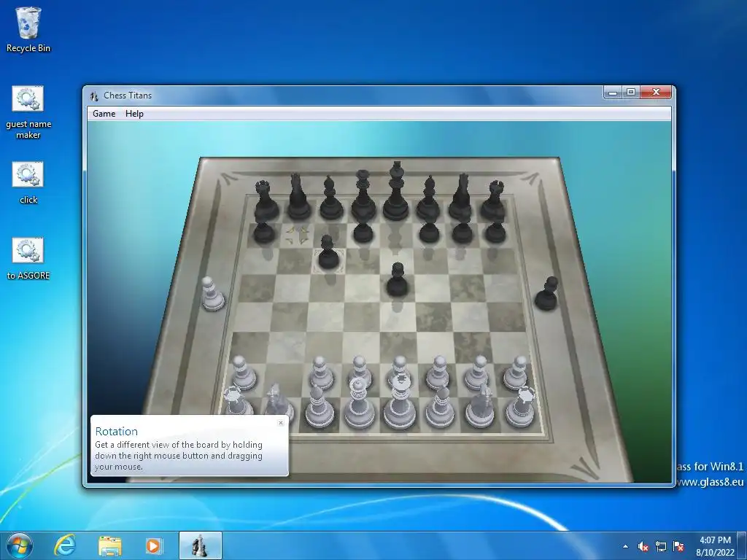The width and height of the screenshot is (747, 560).
Task: Click the black knight on b8
Action: click(298, 197)
